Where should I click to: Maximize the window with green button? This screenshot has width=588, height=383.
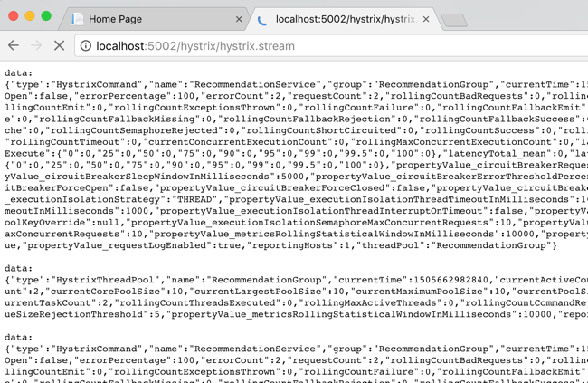coord(47,17)
